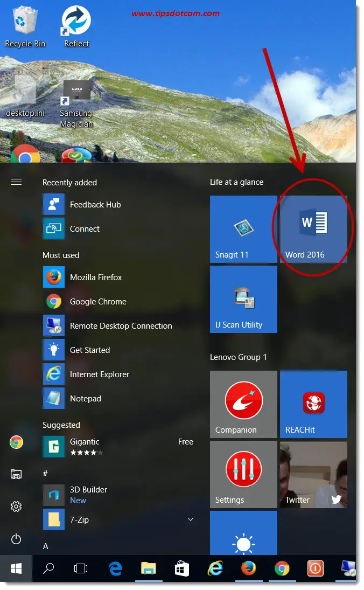Click the Suggested heading
Image resolution: width=364 pixels, height=590 pixels.
point(61,425)
